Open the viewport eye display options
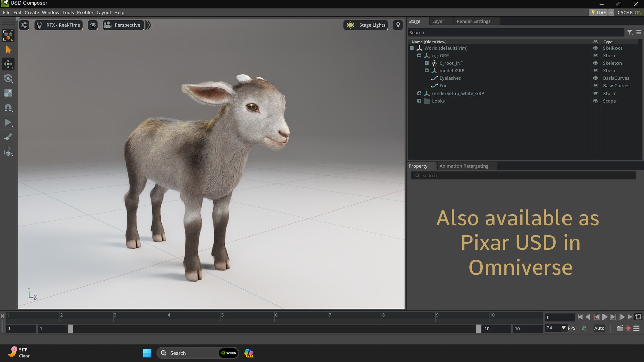This screenshot has height=362, width=644. coord(93,25)
